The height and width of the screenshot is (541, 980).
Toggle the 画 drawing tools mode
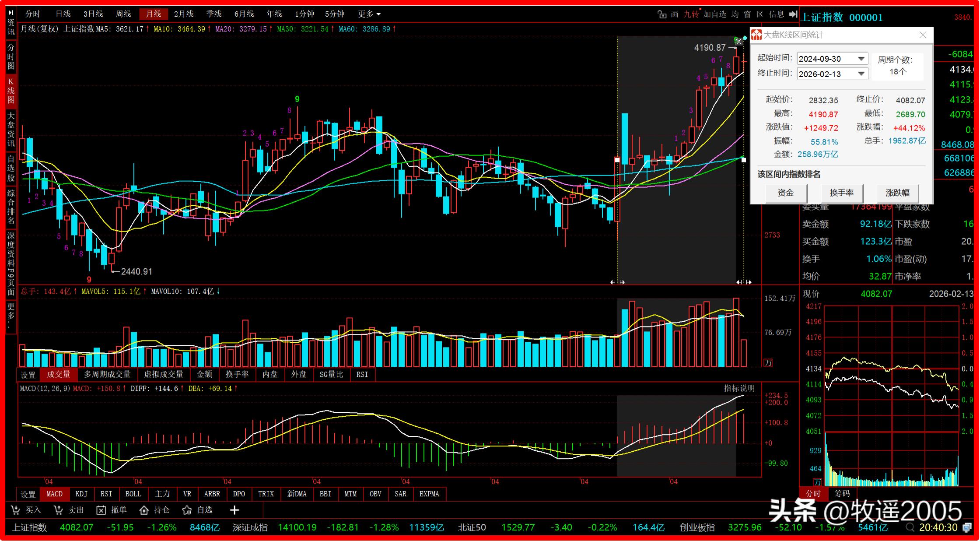pyautogui.click(x=675, y=14)
